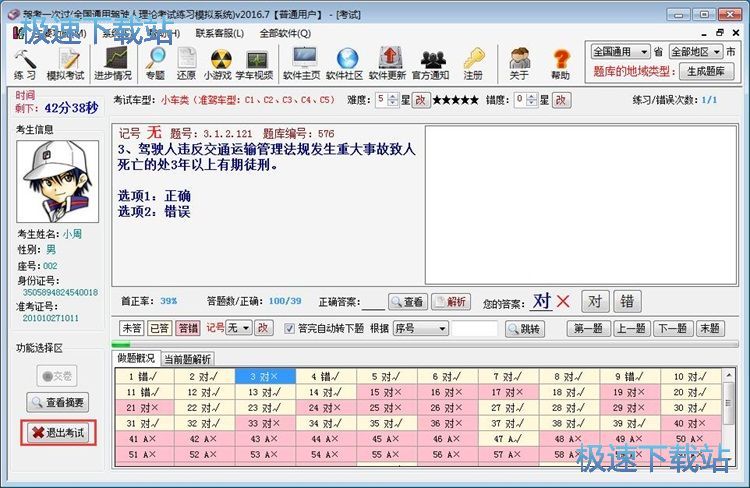Click the 查看 correct answer button
750x488 pixels.
pos(408,302)
